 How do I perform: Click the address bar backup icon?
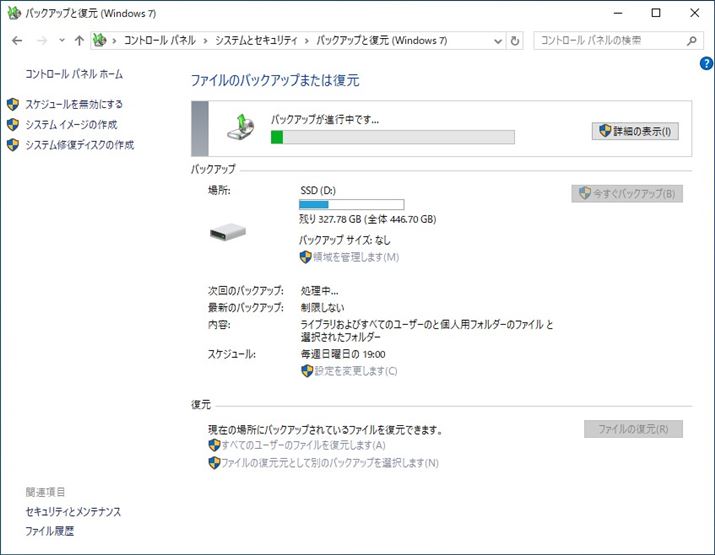tap(100, 41)
